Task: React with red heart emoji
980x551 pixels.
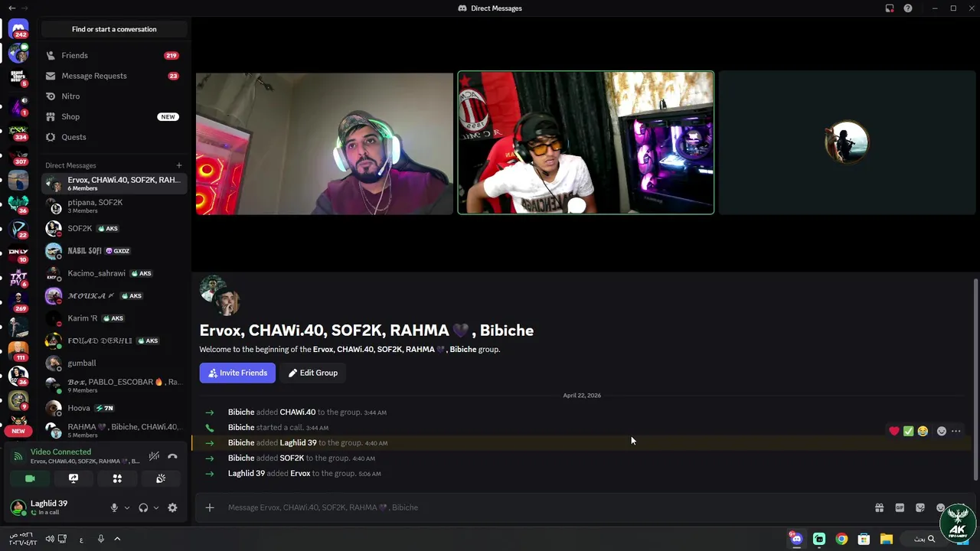Action: click(x=894, y=431)
